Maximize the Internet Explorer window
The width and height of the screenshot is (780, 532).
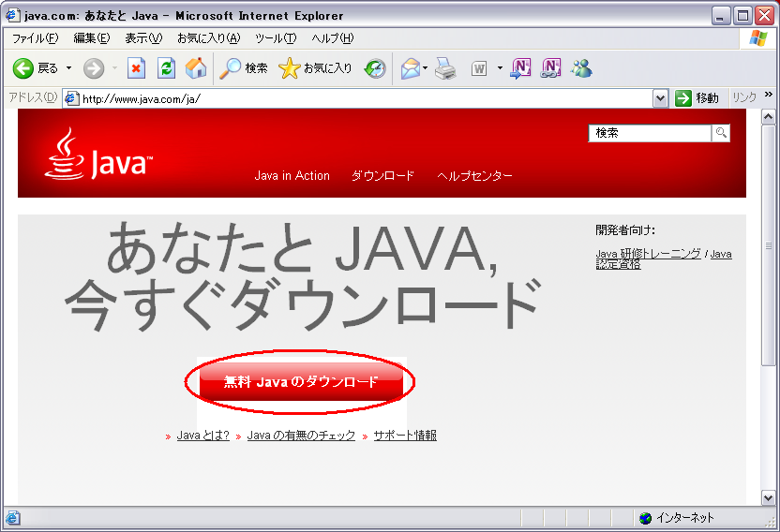pyautogui.click(x=742, y=16)
